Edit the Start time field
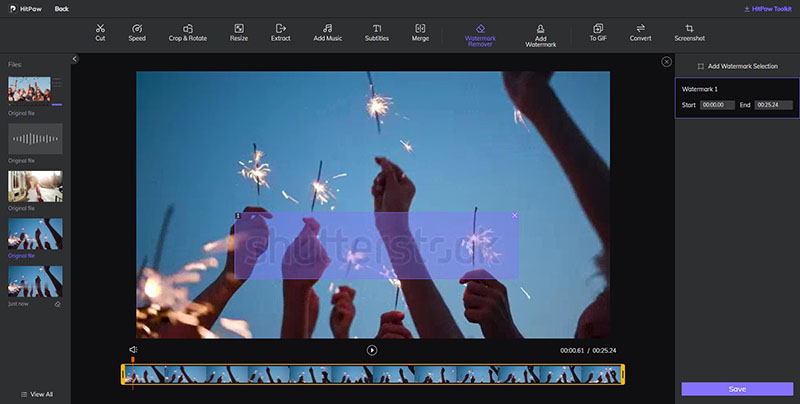 [717, 105]
